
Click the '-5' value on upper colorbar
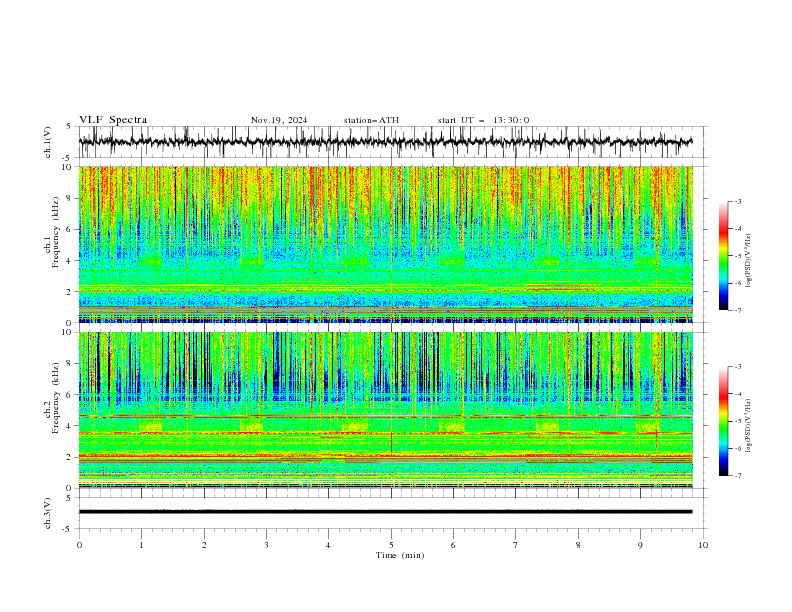(738, 256)
